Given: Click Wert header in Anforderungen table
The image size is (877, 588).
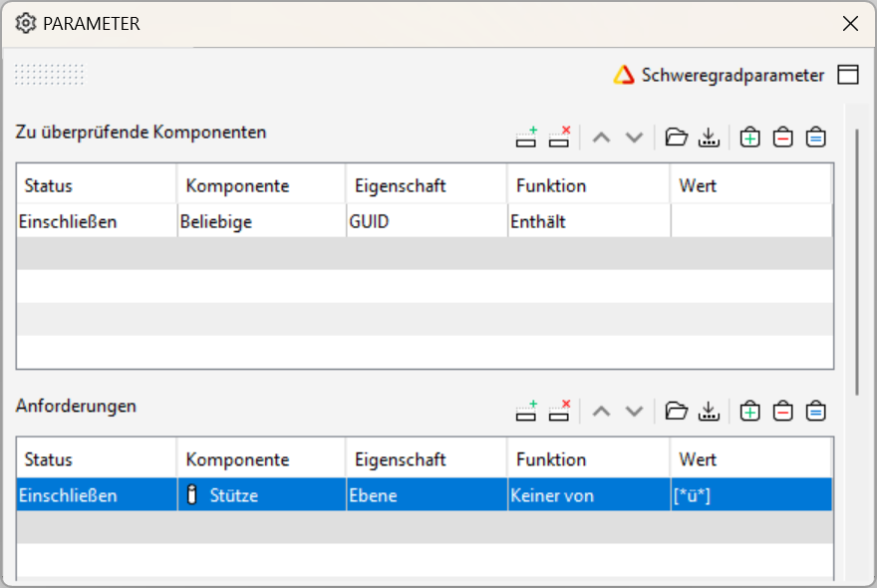Looking at the screenshot, I should 751,459.
